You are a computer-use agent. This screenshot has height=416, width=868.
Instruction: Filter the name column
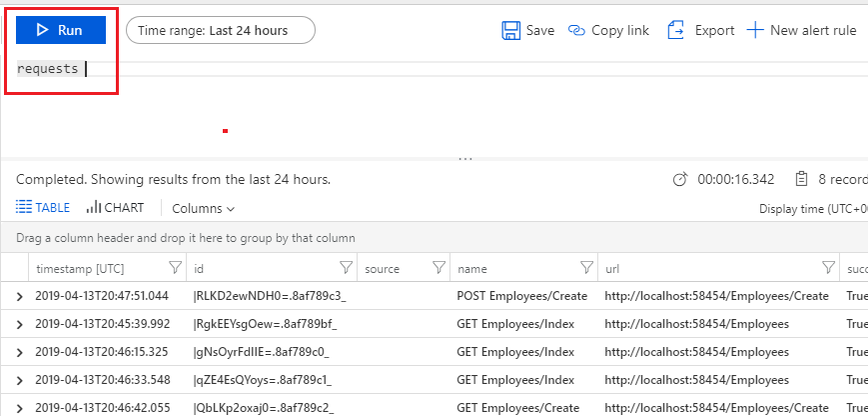click(586, 268)
